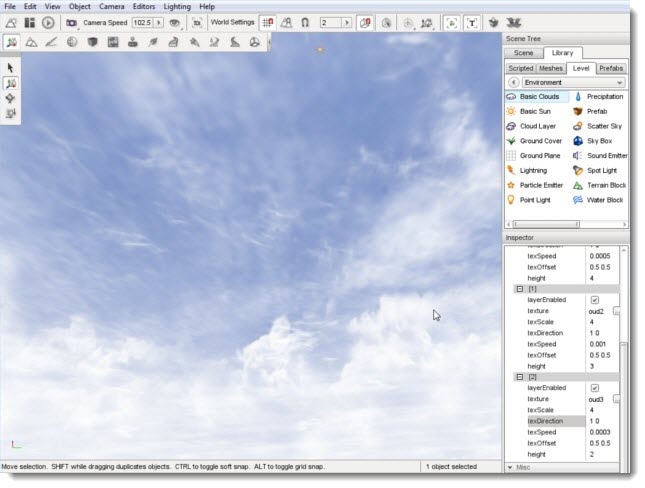The width and height of the screenshot is (645, 488).
Task: Click the object center selection icon
Action: coord(386,23)
